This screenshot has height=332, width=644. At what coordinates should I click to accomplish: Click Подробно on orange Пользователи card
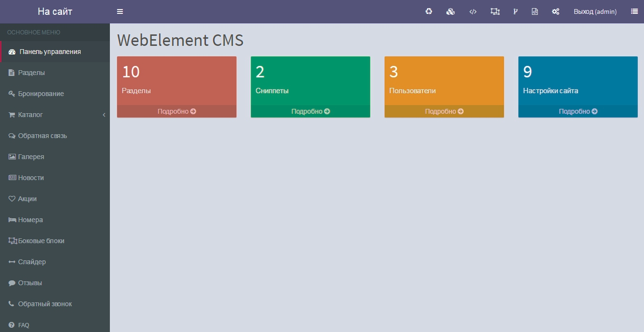point(444,111)
